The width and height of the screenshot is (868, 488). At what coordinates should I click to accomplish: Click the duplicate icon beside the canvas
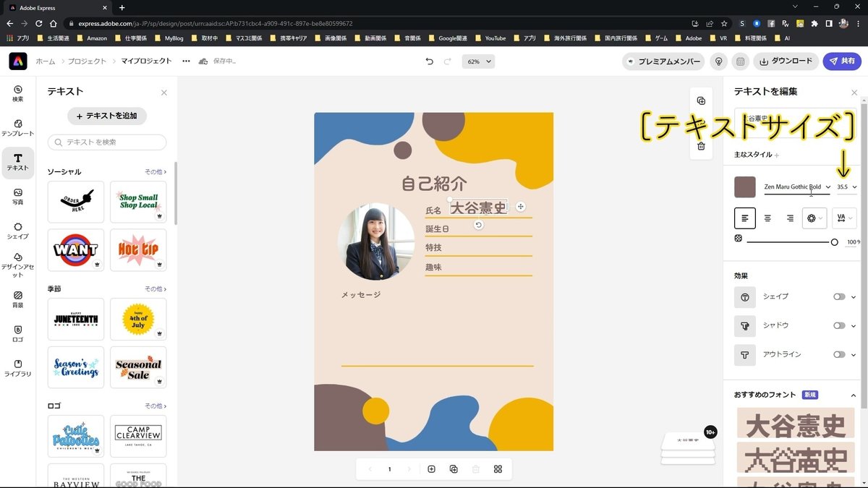tap(701, 100)
